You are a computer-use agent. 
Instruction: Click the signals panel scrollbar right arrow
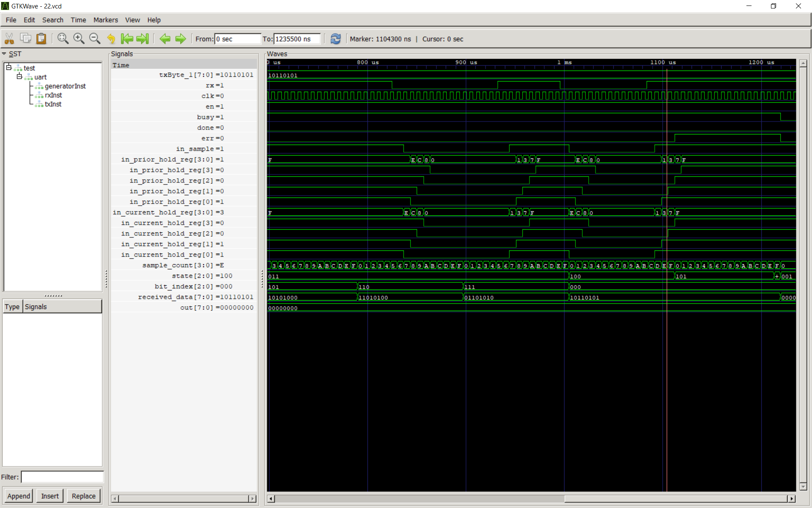coord(252,499)
